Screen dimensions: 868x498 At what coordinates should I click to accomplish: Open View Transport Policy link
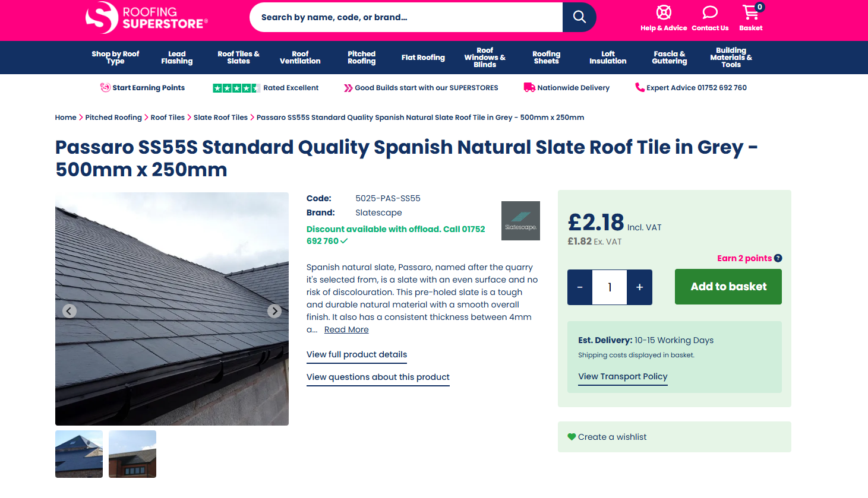(623, 376)
